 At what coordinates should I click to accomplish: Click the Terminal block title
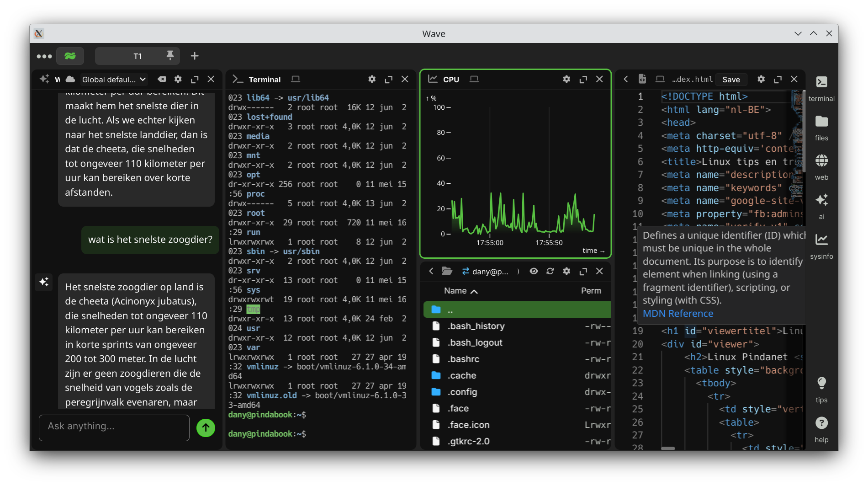265,80
